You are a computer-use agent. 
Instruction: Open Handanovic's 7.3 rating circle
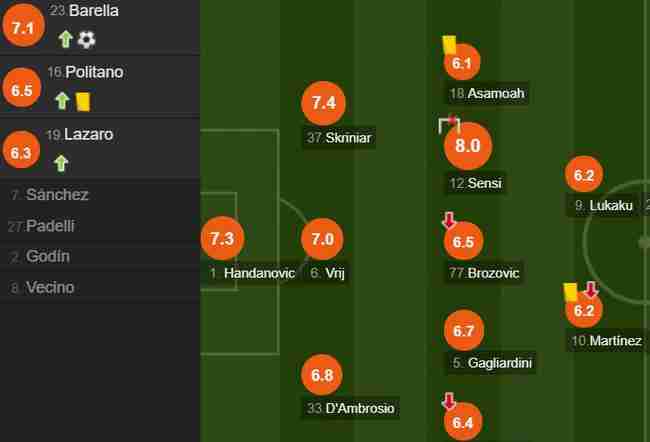click(x=223, y=238)
